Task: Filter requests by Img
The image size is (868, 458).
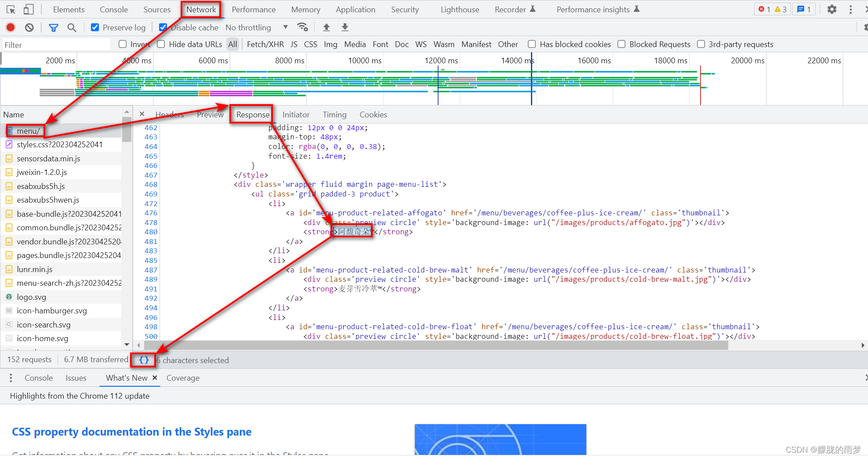Action: 330,44
